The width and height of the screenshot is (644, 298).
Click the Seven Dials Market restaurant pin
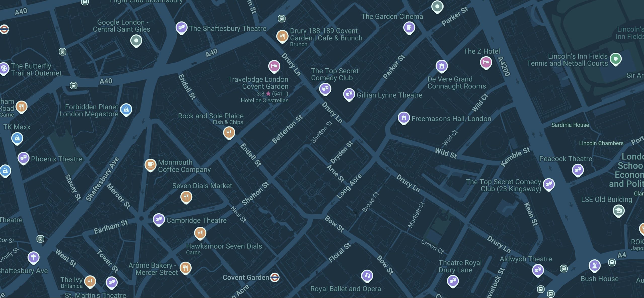pos(186,197)
